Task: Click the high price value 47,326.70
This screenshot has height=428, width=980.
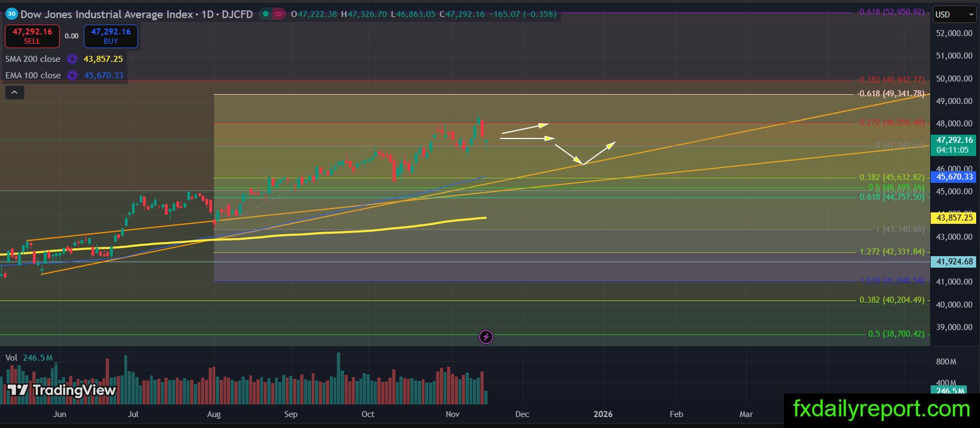Action: coord(368,14)
